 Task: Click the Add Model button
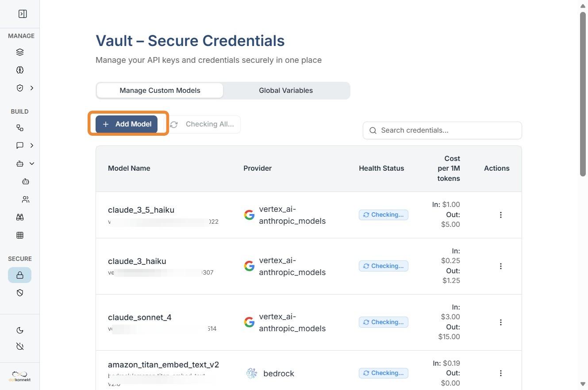click(x=127, y=124)
